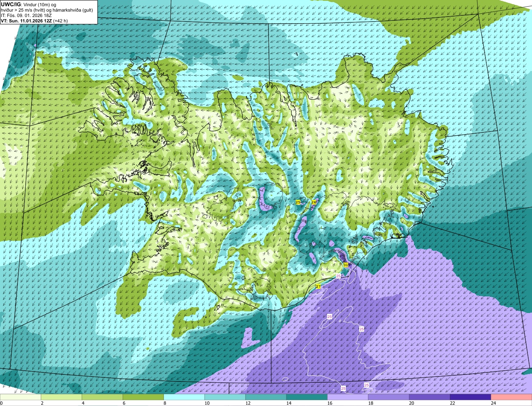532x406 pixels.
Task: Click the legend tick label '2'
Action: pos(42,403)
